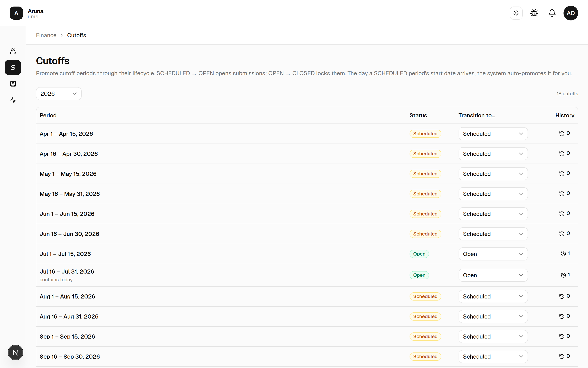The height and width of the screenshot is (368, 588).
Task: View history for May 1 – May 15 cutoff
Action: tap(565, 174)
